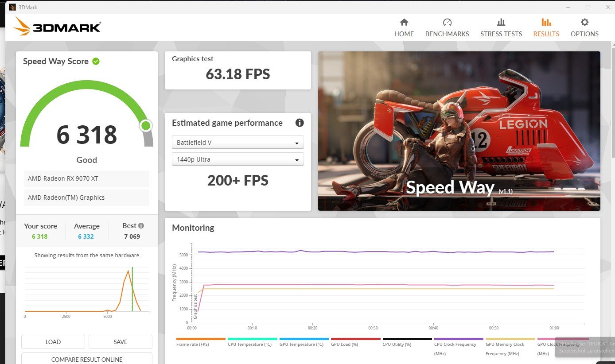
Task: Toggle GPU Memory Clock Frequency legend
Action: (510, 347)
